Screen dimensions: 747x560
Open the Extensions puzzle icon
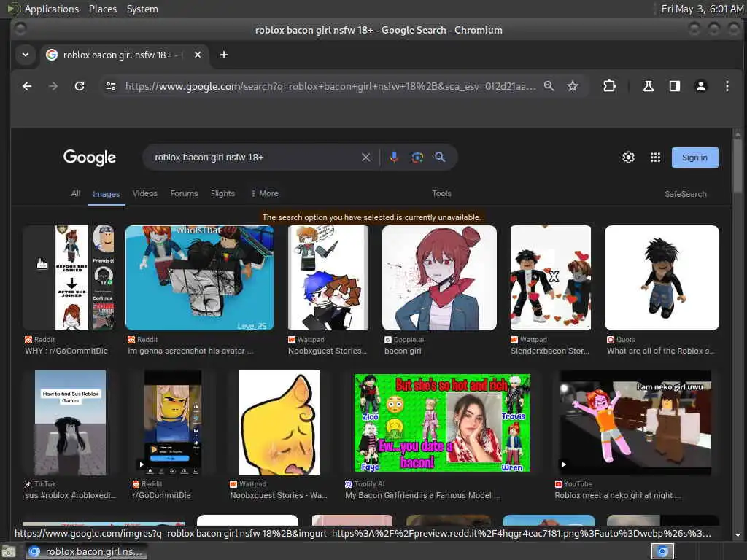[x=609, y=86]
